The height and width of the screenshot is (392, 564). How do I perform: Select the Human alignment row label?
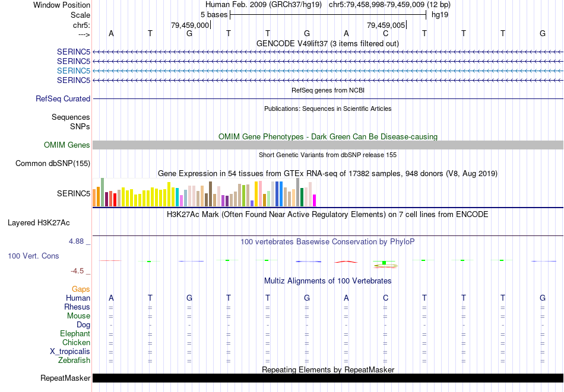[x=78, y=298]
